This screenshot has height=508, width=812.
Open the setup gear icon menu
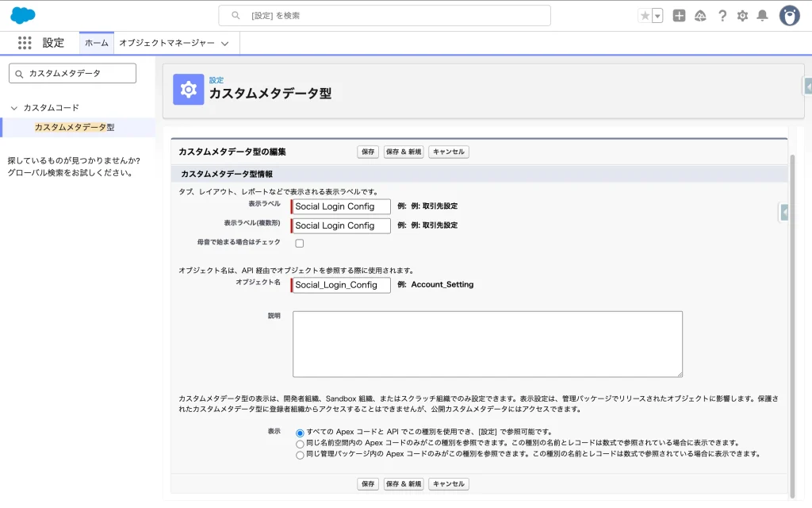(742, 16)
